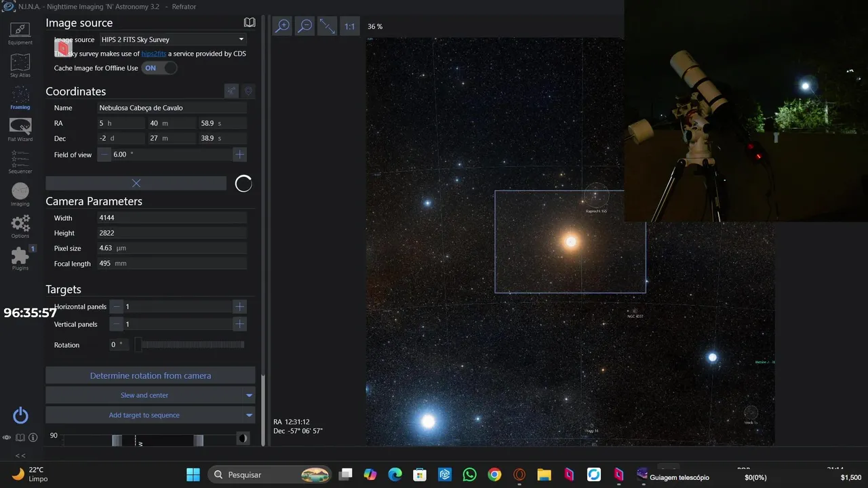This screenshot has width=868, height=488.
Task: Open WhatsApp from the taskbar
Action: 469,474
